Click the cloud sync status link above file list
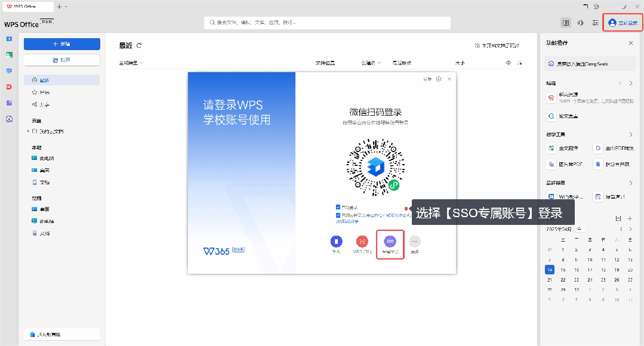This screenshot has height=346, width=644. pyautogui.click(x=497, y=45)
